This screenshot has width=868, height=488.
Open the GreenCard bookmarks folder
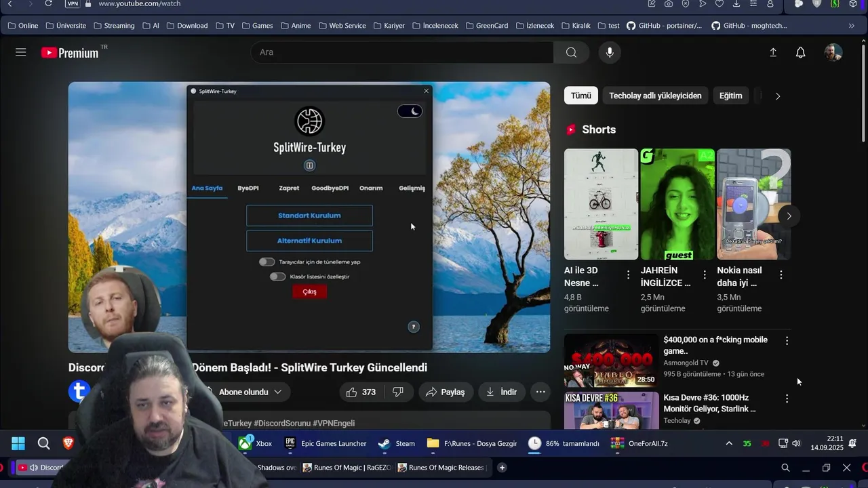pyautogui.click(x=487, y=26)
